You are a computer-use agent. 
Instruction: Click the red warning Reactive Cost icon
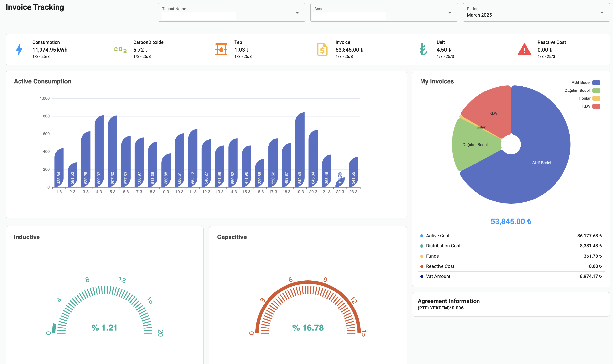(x=524, y=49)
